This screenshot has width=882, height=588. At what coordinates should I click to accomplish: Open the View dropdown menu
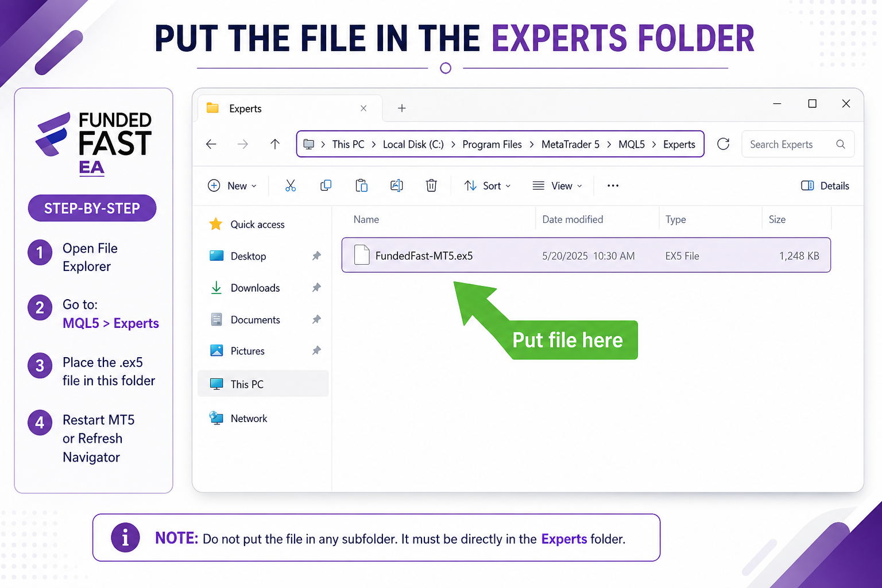(558, 185)
